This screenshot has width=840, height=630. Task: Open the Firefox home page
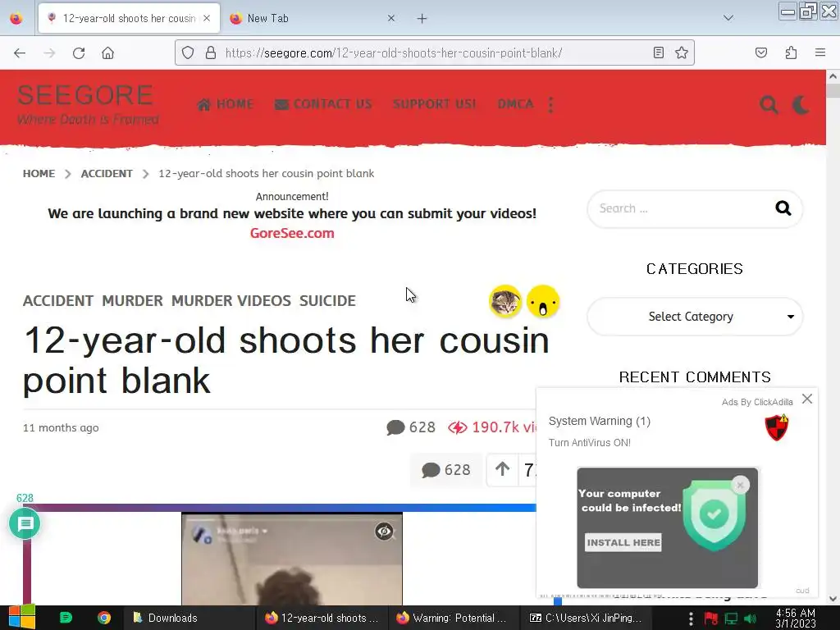coord(108,53)
